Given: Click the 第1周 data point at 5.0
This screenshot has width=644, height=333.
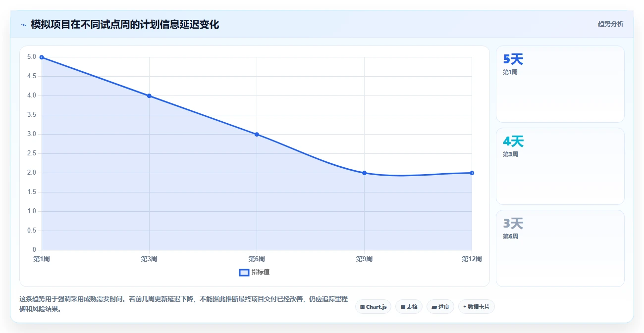Looking at the screenshot, I should click(42, 57).
